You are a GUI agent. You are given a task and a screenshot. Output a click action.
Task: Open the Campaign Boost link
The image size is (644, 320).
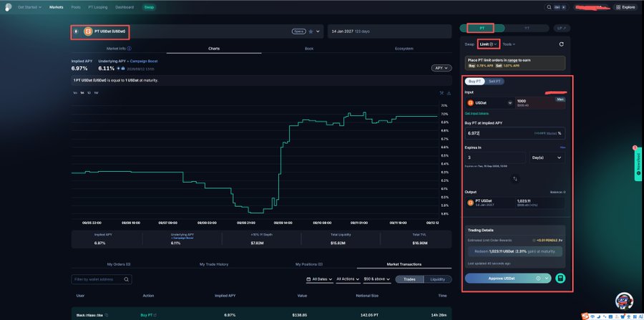(x=143, y=61)
